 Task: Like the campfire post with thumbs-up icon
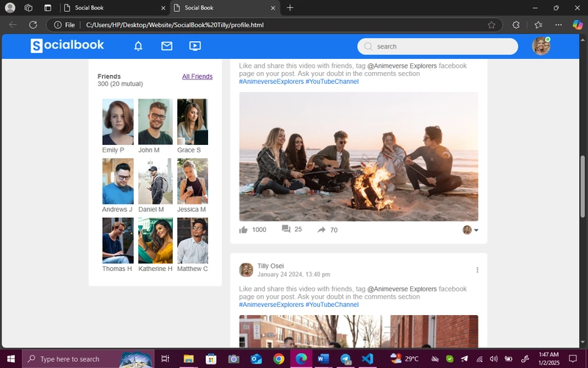click(x=243, y=230)
